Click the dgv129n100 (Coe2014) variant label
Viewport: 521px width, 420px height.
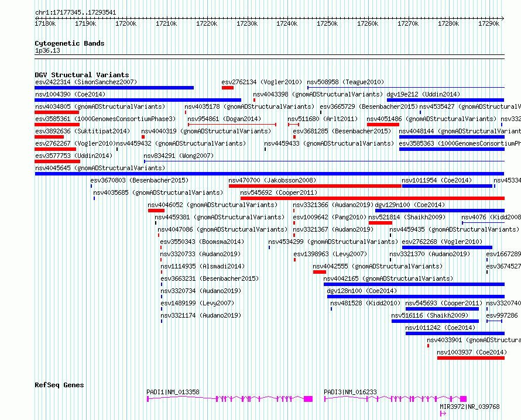(410, 205)
